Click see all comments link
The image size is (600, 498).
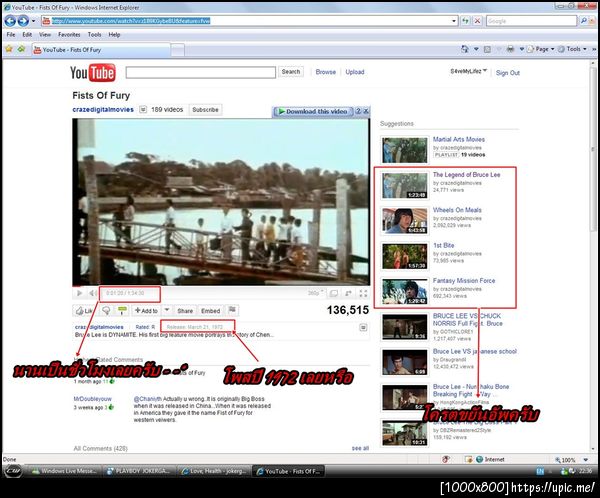[360, 448]
